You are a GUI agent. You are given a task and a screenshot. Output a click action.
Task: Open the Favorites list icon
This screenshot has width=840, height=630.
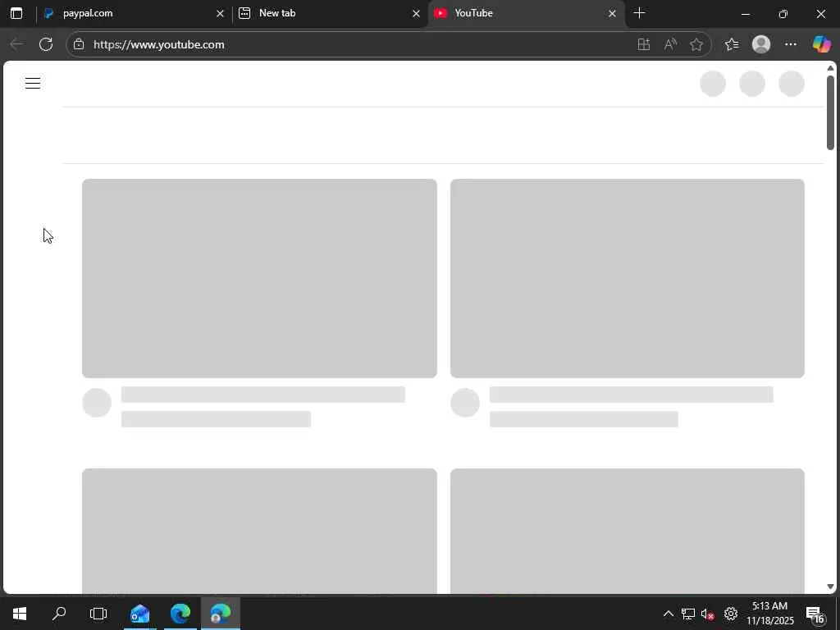tap(732, 44)
